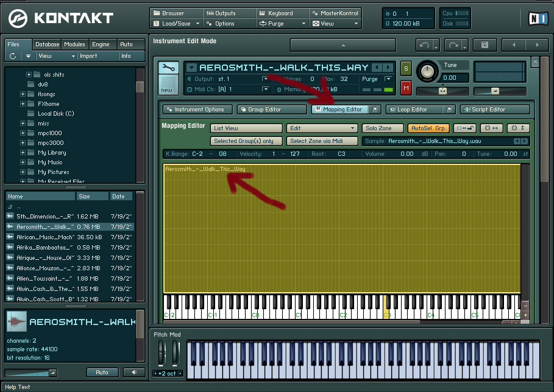Adjust the preview volume slider
This screenshot has height=392, width=554.
[30, 373]
